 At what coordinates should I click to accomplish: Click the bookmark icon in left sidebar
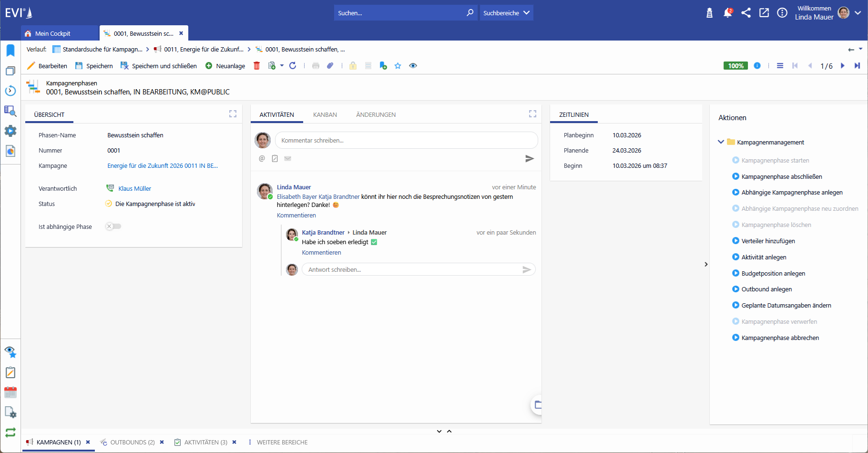pos(10,51)
